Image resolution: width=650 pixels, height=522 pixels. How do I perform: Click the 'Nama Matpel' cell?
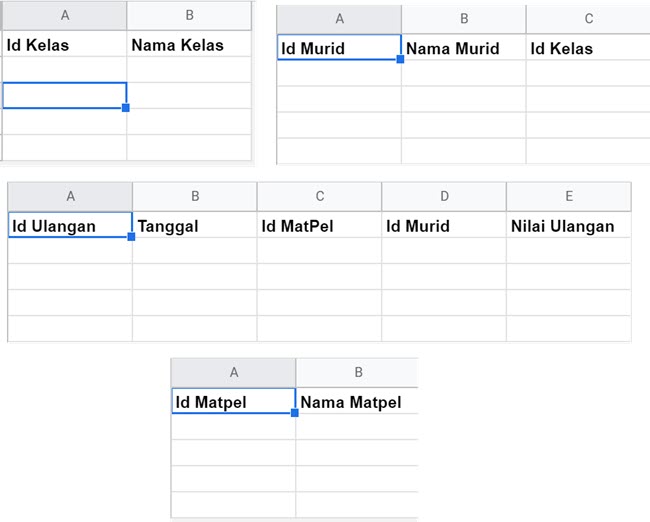[x=356, y=402]
